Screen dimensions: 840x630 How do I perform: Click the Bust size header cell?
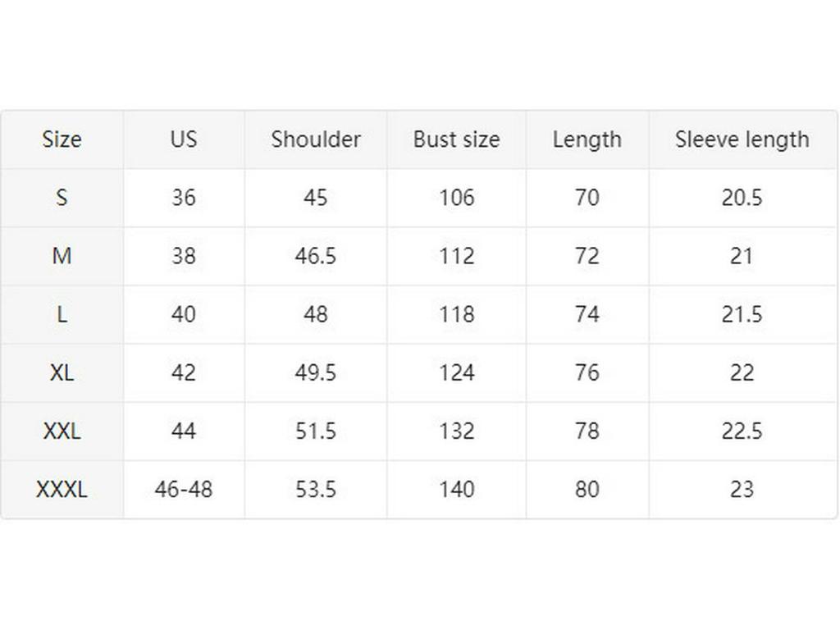click(x=456, y=139)
